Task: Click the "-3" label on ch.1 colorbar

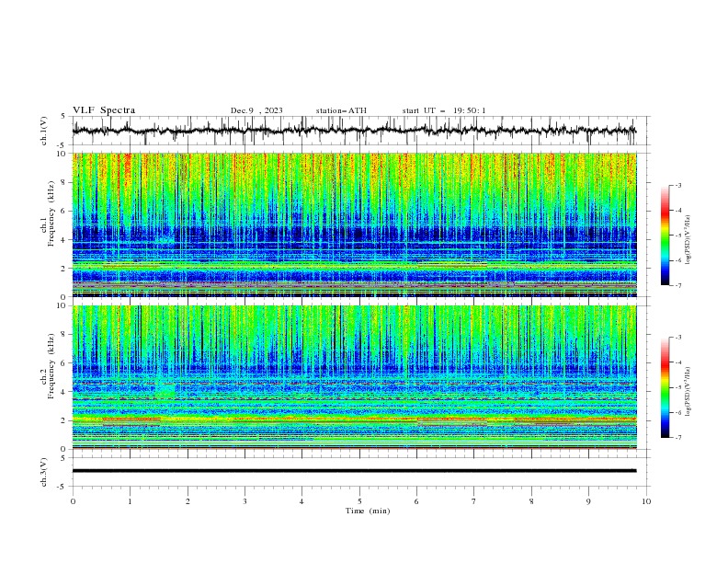Action: tap(677, 185)
